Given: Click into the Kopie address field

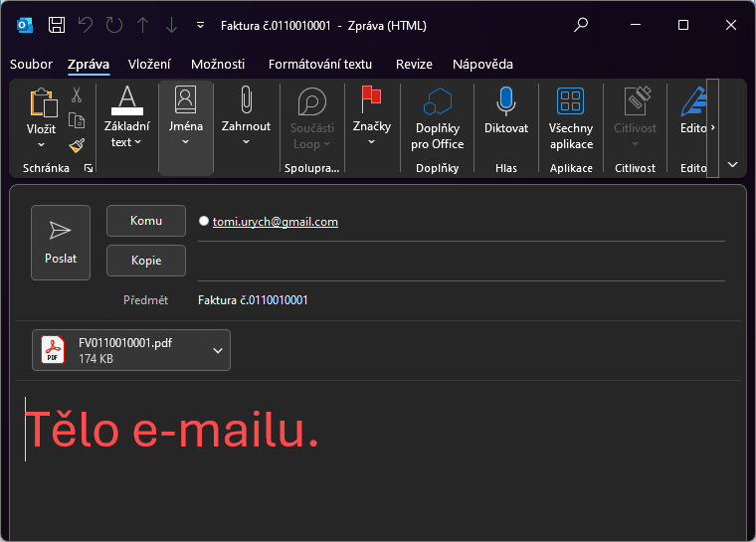Looking at the screenshot, I should pyautogui.click(x=462, y=261).
